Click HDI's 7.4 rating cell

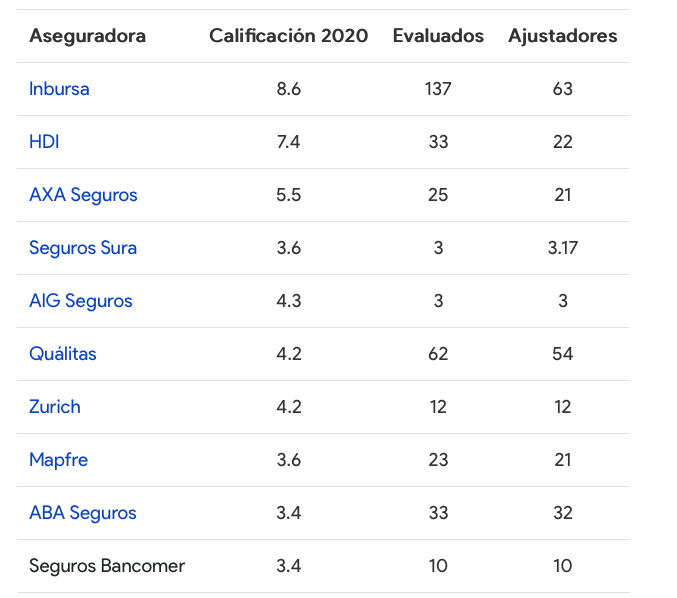click(288, 142)
